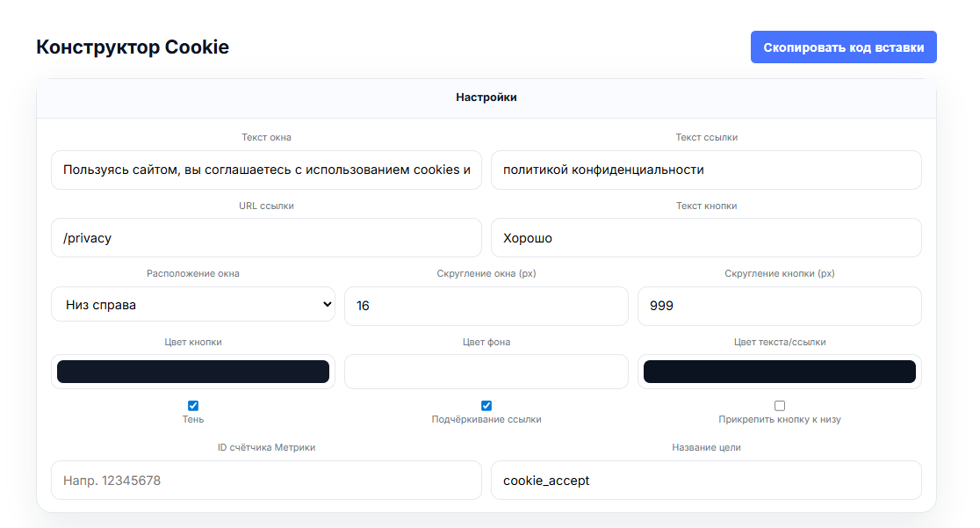Click the "Текст окна" input field

[x=266, y=170]
